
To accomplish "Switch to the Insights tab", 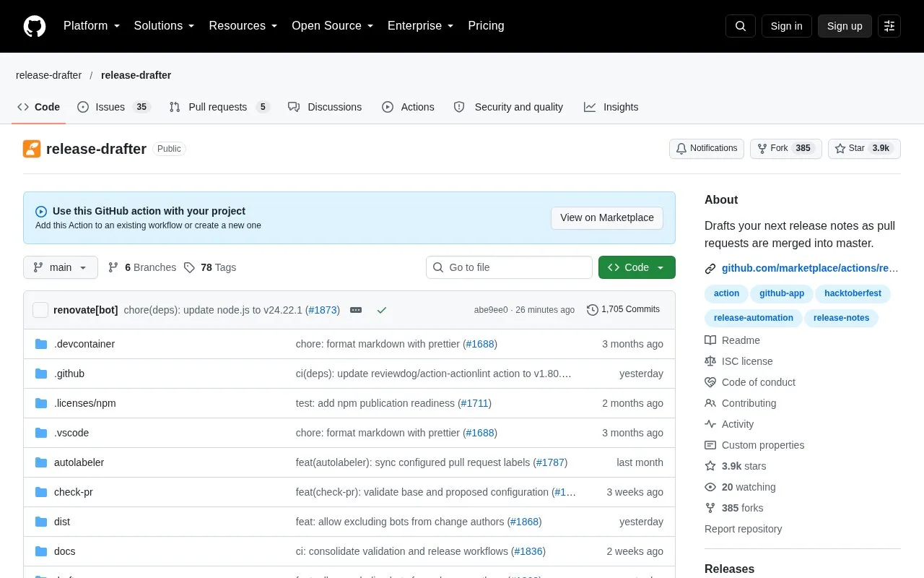I will (x=611, y=107).
